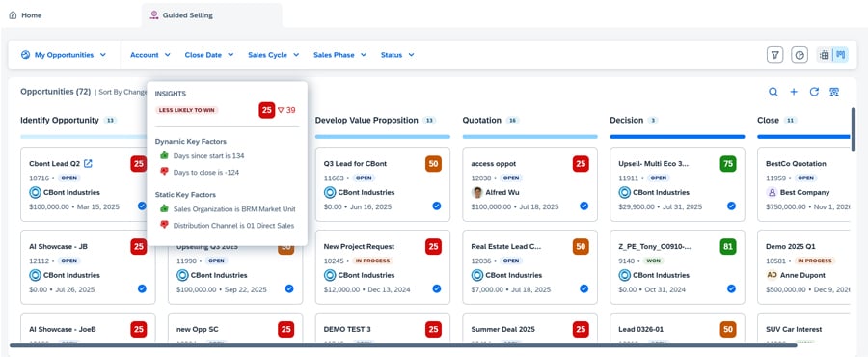Click score badge 25 on access oppot card
The height and width of the screenshot is (357, 868).
point(581,164)
